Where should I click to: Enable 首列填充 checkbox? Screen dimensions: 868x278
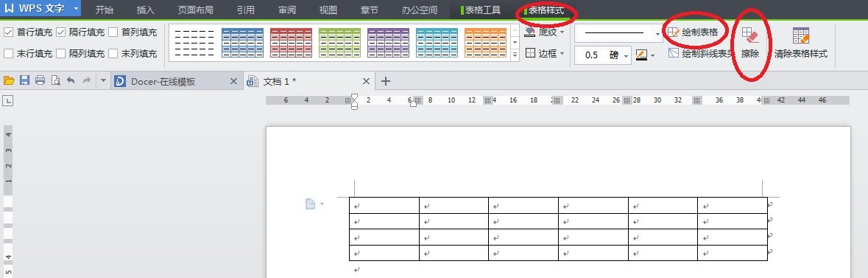(x=113, y=32)
